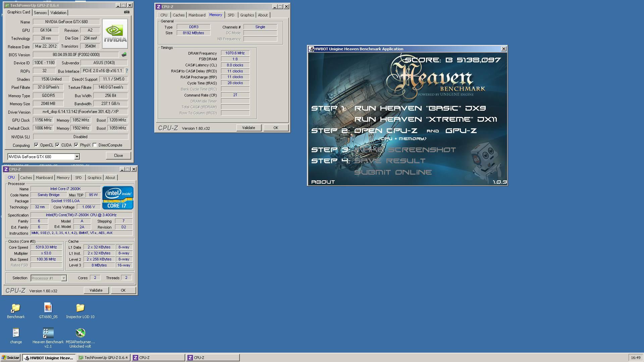Click Run Heaven "Xtreme" DX11
Image resolution: width=644 pixels, height=362 pixels.
pyautogui.click(x=426, y=119)
